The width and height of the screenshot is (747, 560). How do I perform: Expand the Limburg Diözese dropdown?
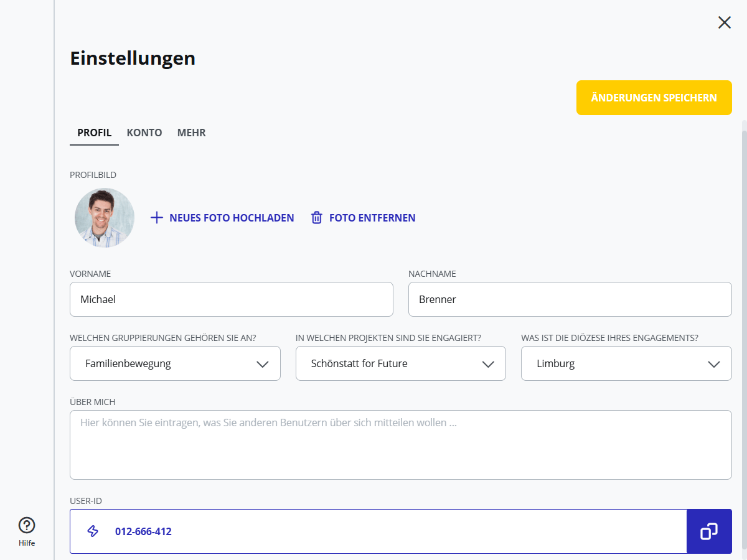pyautogui.click(x=626, y=363)
